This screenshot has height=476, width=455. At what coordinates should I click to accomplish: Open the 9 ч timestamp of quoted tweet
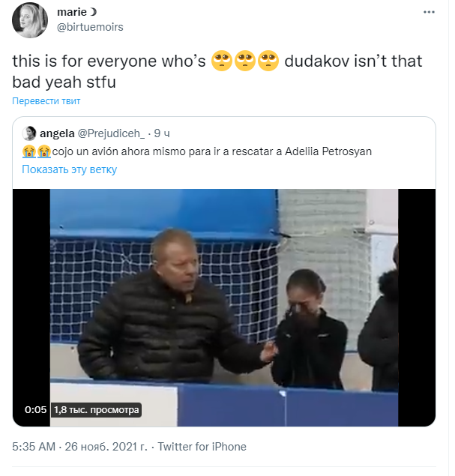(x=162, y=133)
